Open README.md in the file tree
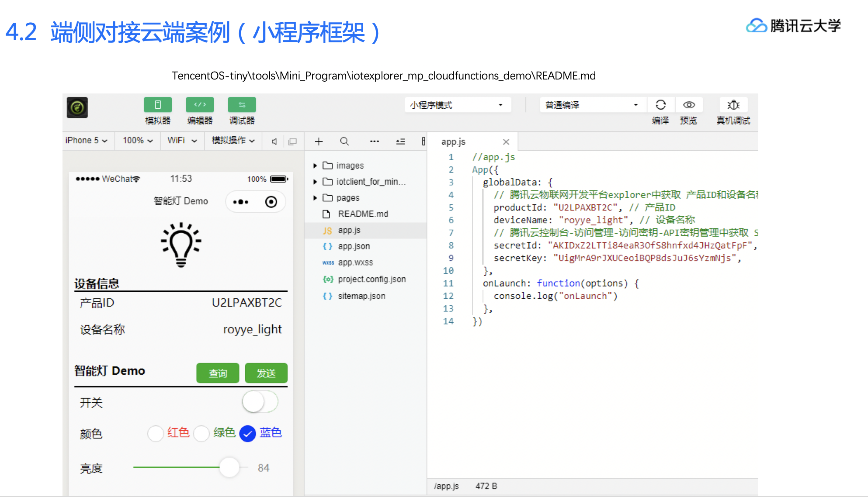 coord(363,214)
